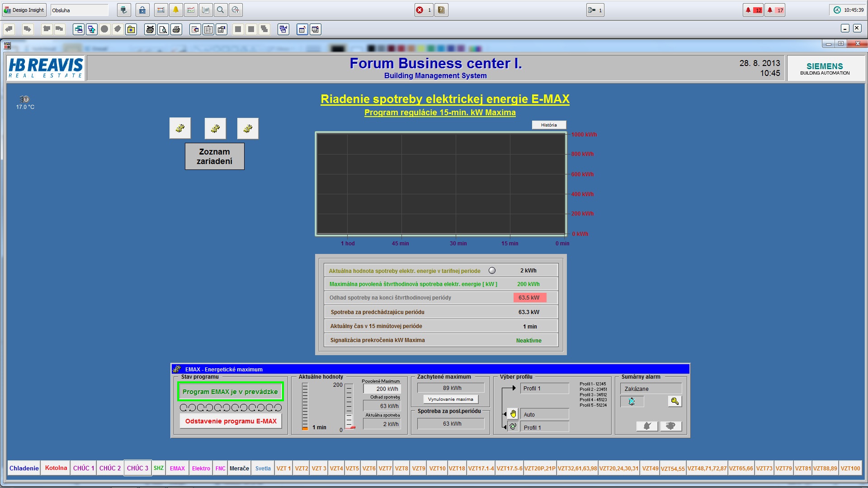Click the magnifying glass search icon
This screenshot has width=868, height=488.
[221, 10]
